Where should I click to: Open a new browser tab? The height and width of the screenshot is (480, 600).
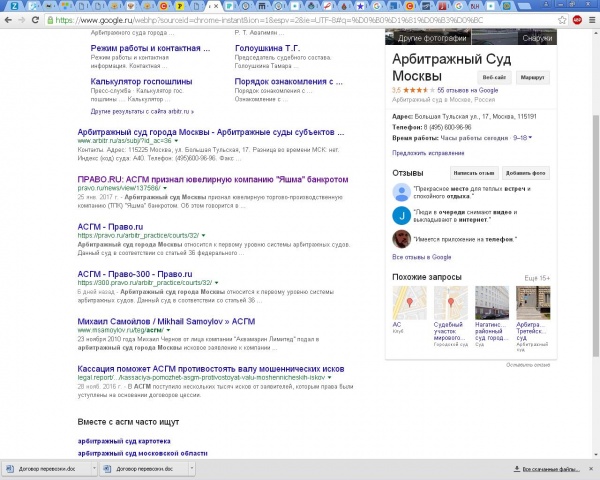524,6
